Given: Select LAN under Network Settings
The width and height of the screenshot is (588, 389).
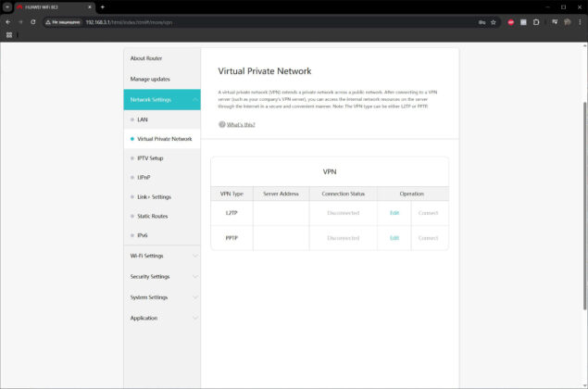Looking at the screenshot, I should [162, 119].
